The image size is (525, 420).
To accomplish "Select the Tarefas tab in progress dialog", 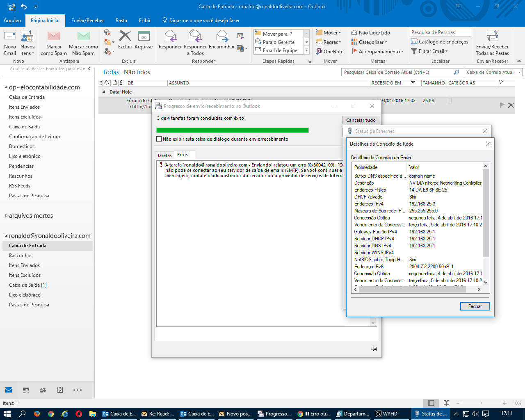I will 164,155.
